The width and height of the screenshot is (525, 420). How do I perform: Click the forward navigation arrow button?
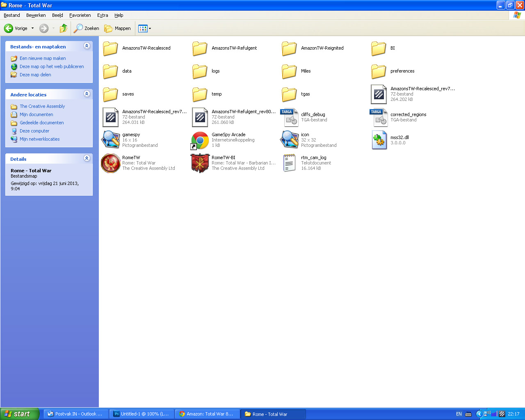pyautogui.click(x=44, y=28)
